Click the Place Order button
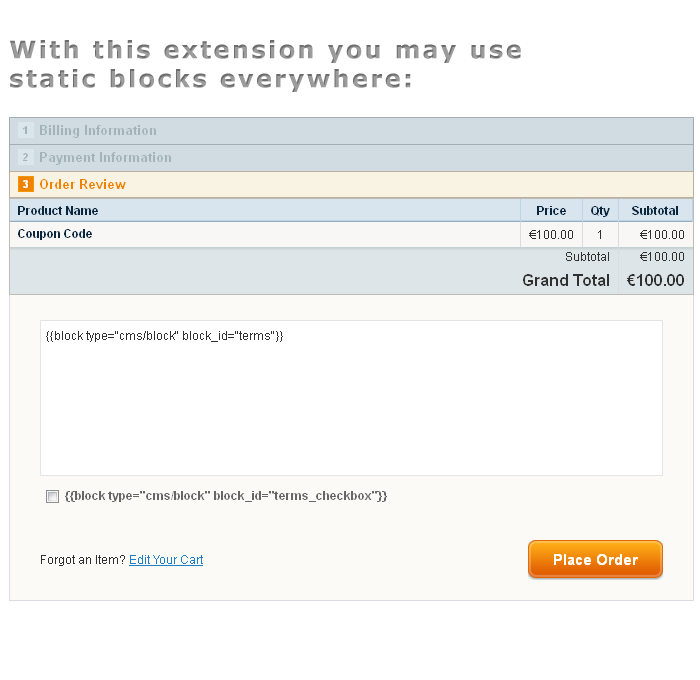Screen dimensions: 700x680 tap(595, 559)
